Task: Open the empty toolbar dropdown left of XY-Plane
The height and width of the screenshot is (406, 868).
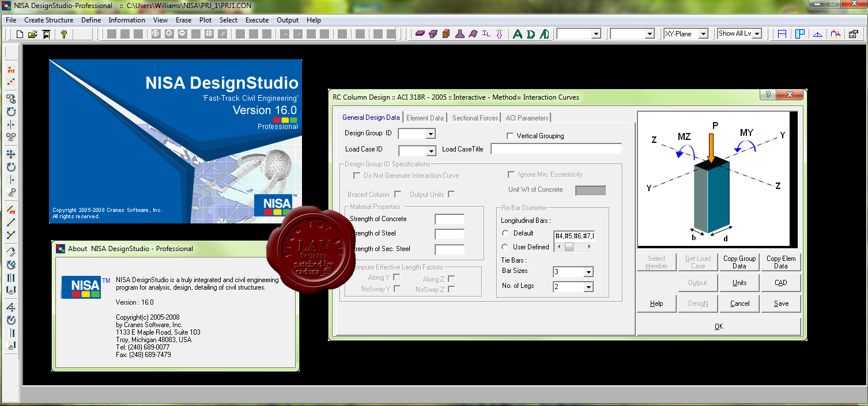Action: [x=650, y=34]
